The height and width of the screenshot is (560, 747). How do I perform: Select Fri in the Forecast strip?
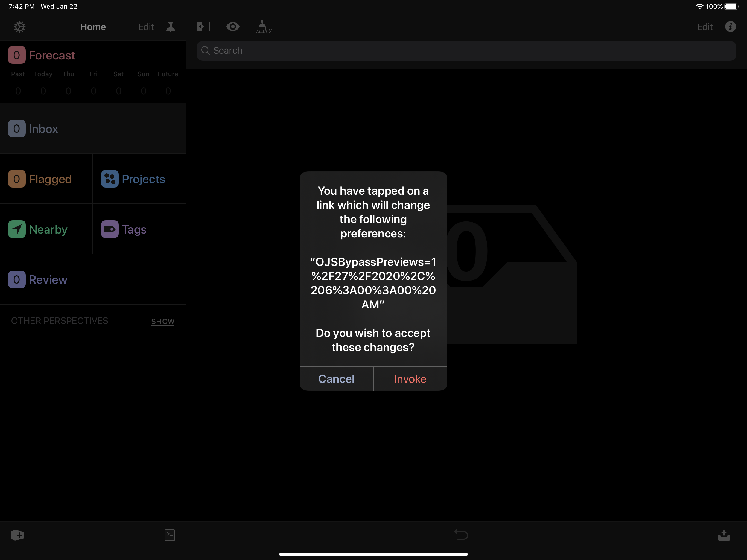tap(94, 82)
